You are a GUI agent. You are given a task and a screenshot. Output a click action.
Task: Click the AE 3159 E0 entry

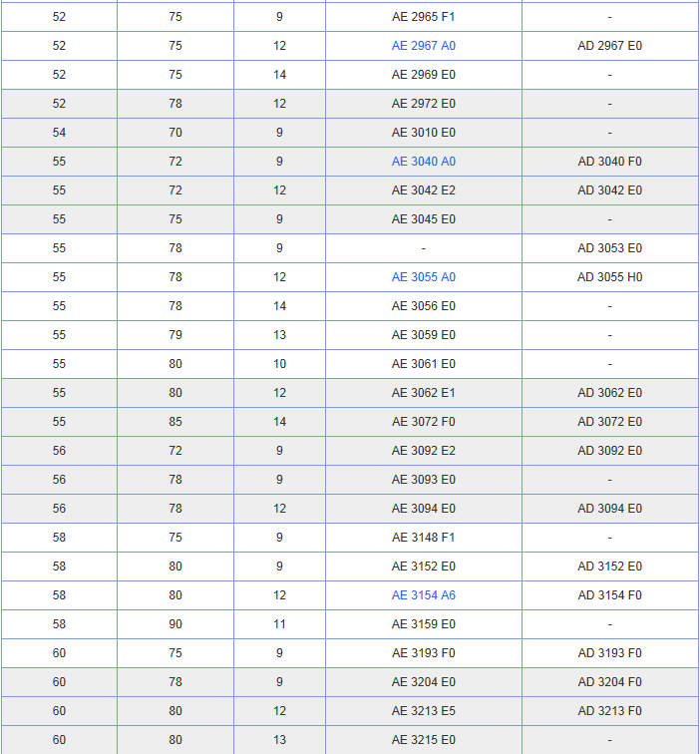pos(423,624)
